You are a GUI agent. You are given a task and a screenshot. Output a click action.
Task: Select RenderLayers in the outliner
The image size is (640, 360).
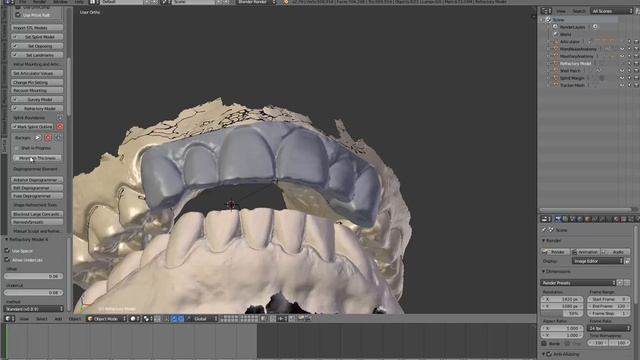click(572, 27)
